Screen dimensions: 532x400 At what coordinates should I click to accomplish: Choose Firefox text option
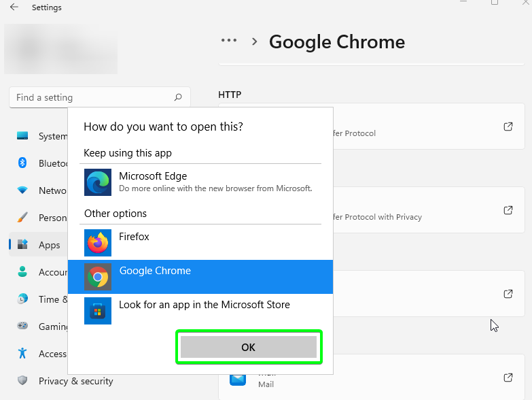click(134, 237)
